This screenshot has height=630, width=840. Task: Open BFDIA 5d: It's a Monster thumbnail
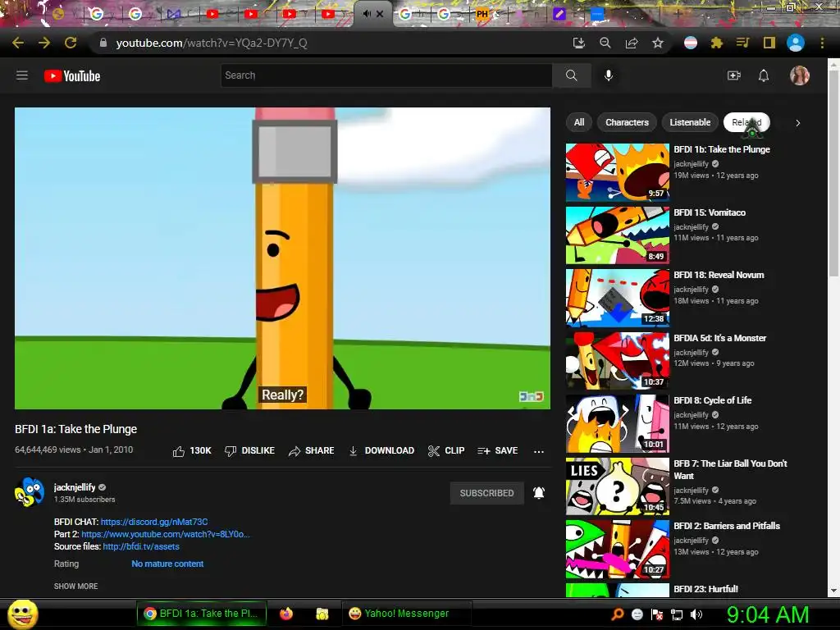618,361
